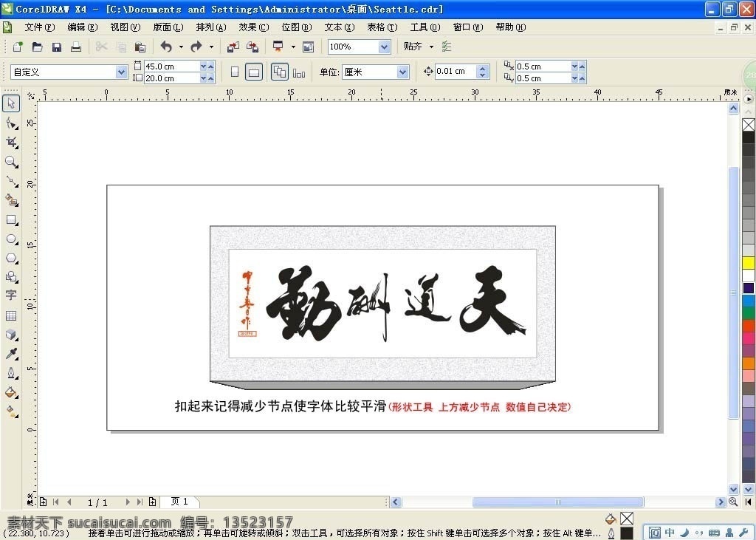Image resolution: width=756 pixels, height=540 pixels.
Task: Expand the application launcher dropdown arrow
Action: coord(293,47)
